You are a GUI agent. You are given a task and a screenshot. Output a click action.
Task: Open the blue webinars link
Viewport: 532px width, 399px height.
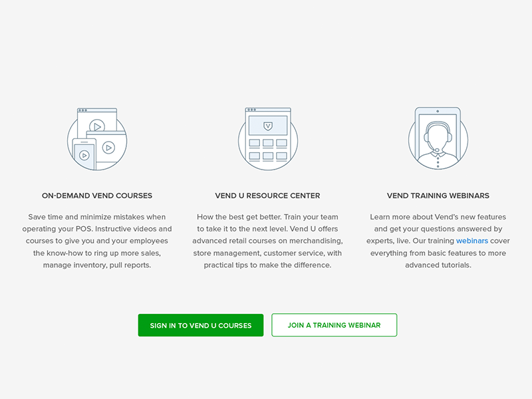[x=472, y=241]
